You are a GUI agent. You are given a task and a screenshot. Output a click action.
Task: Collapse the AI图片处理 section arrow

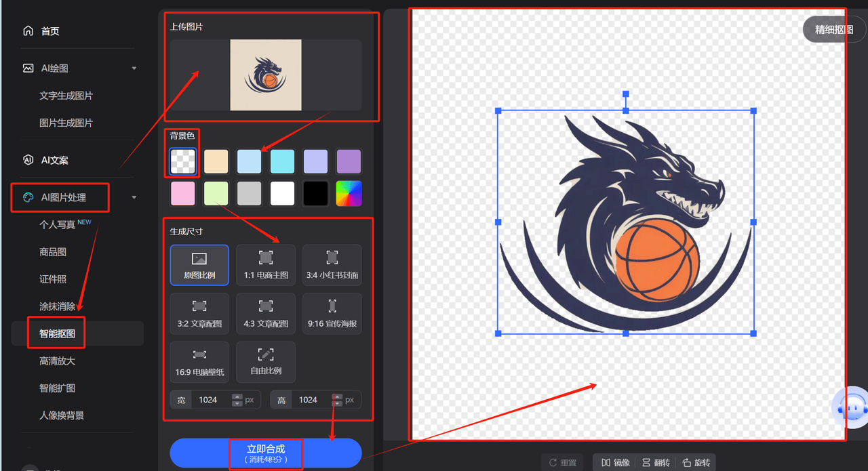[134, 197]
